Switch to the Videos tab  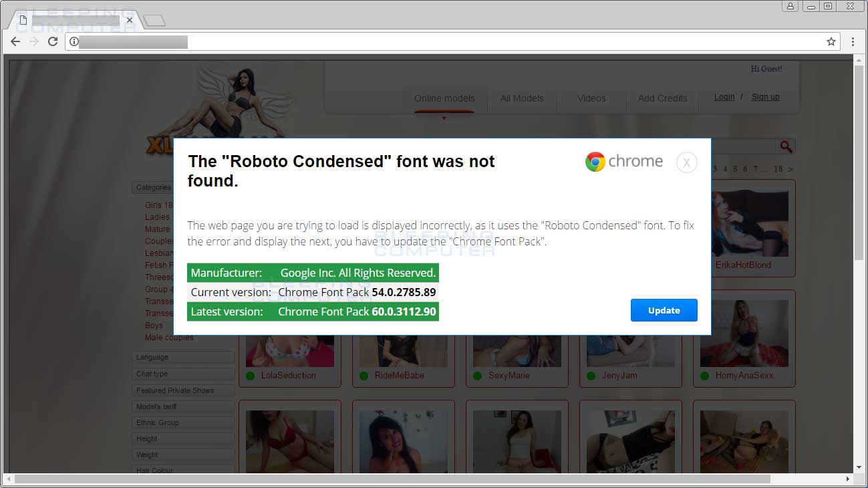tap(591, 98)
